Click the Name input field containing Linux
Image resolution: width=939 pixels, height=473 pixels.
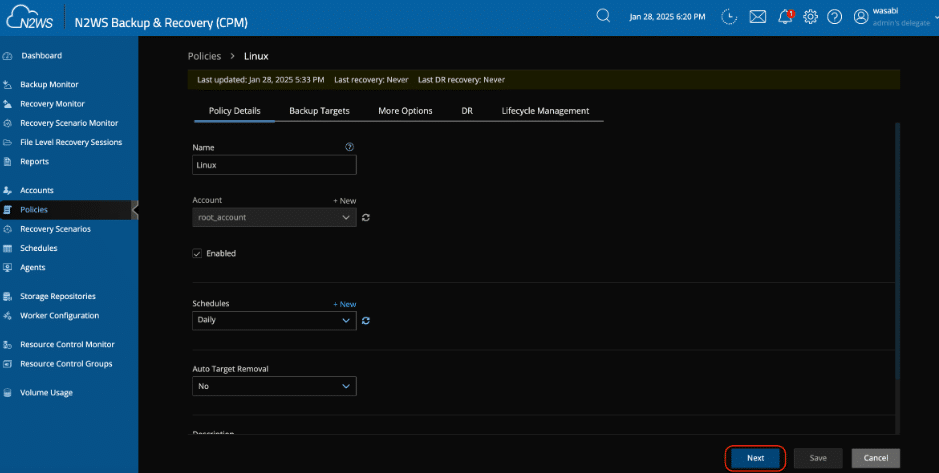tap(274, 165)
